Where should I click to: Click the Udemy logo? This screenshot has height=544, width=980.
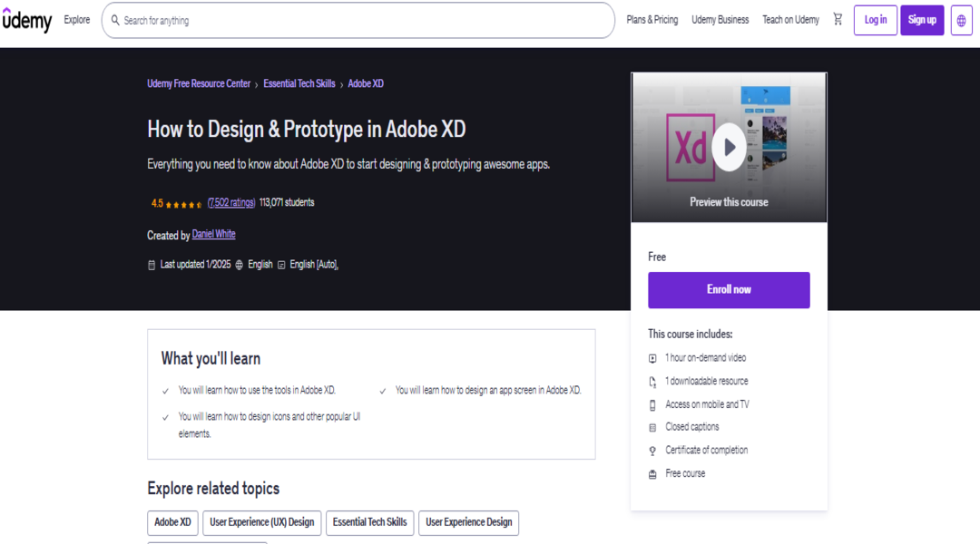[x=27, y=20]
